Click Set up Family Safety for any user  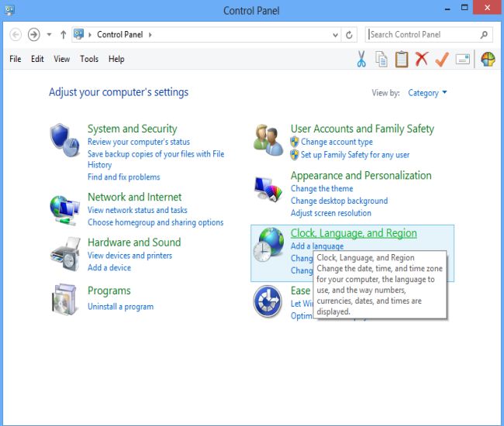pyautogui.click(x=355, y=155)
